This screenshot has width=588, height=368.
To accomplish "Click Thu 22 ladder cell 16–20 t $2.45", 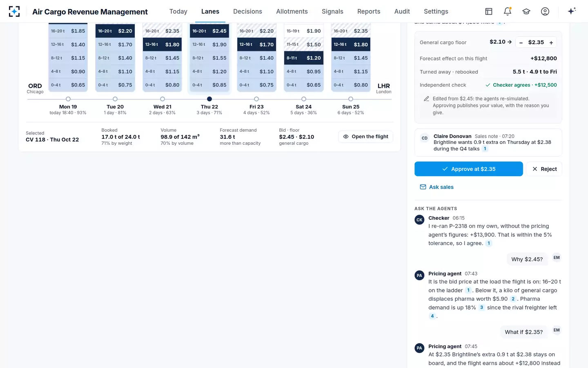I will pos(209,31).
